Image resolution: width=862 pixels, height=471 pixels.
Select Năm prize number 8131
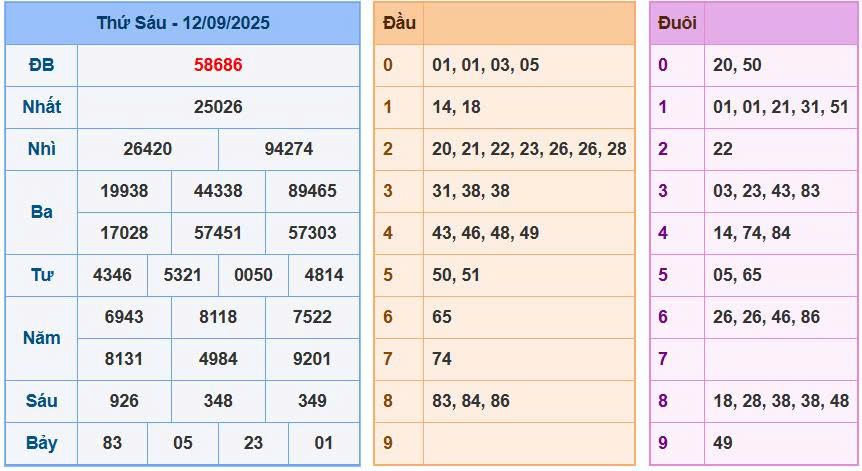click(124, 359)
